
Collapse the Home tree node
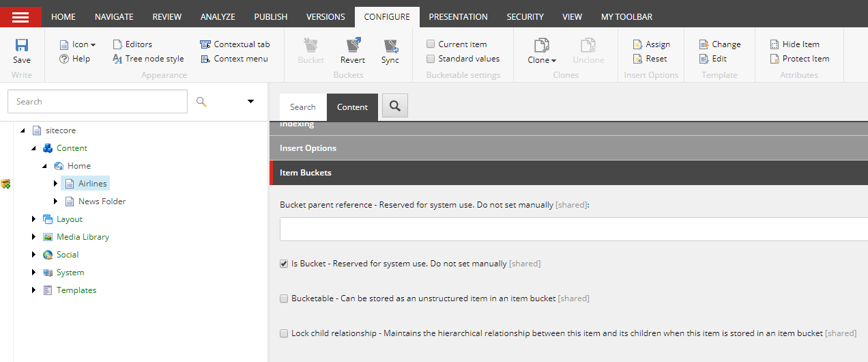pos(45,166)
